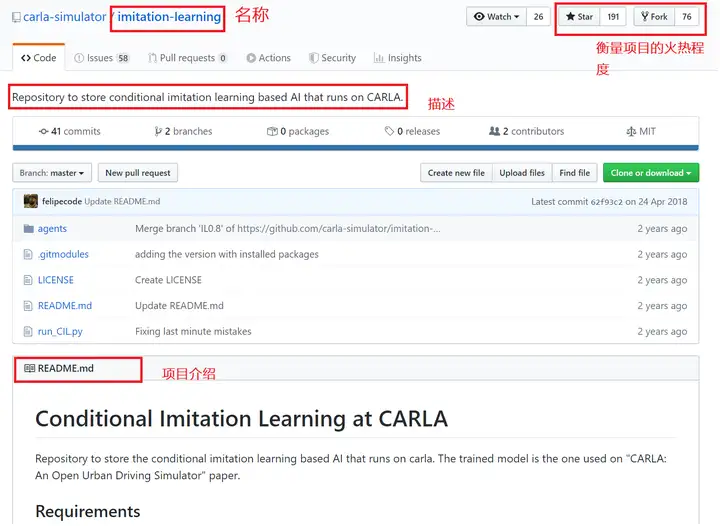Open the Watch dropdown

point(496,17)
